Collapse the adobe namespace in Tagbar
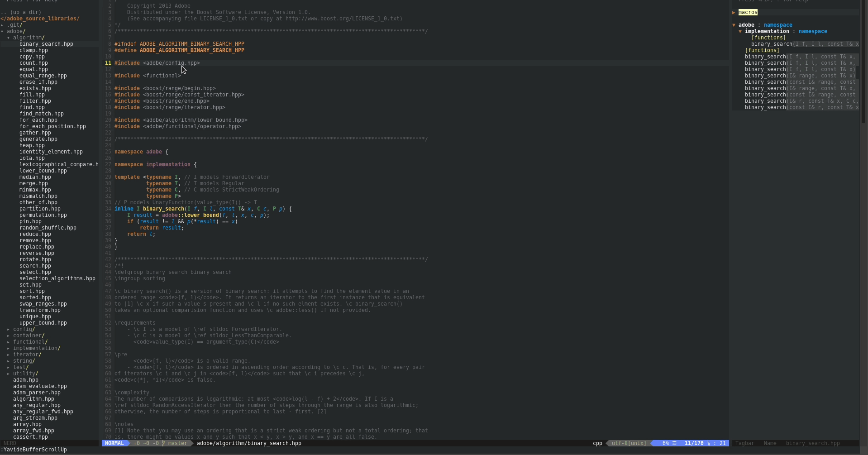This screenshot has width=868, height=455. (x=734, y=25)
